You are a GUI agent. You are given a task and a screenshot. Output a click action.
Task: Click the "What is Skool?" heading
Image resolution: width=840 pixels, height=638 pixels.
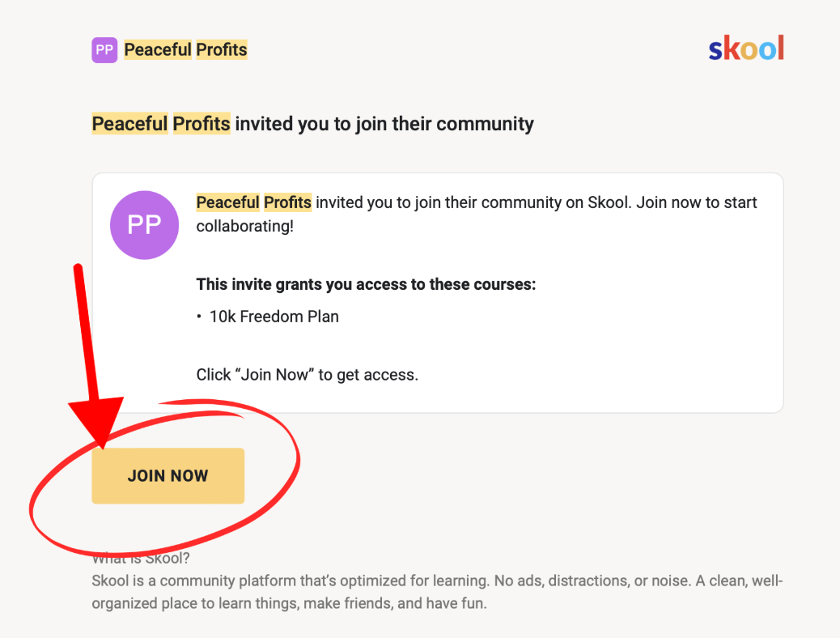pos(141,559)
